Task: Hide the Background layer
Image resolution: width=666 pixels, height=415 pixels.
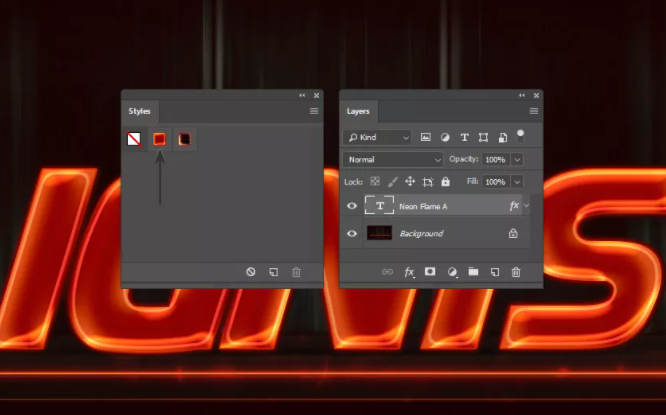Action: pos(352,233)
